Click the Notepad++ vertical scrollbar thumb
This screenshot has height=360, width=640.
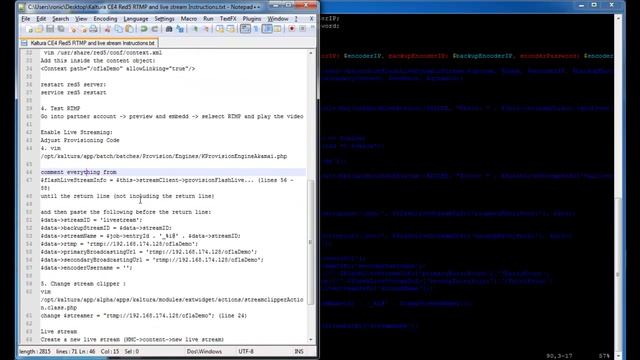pyautogui.click(x=311, y=242)
